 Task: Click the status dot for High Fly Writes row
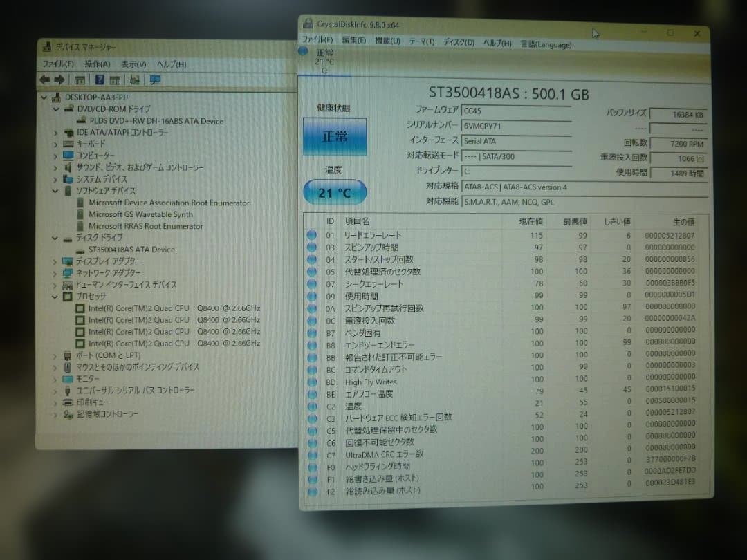tap(313, 382)
